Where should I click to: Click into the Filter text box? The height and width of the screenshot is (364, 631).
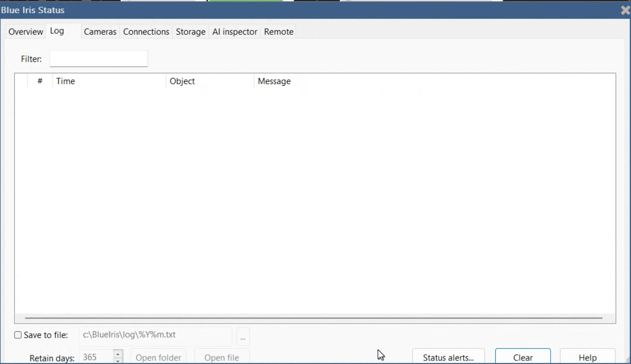pos(98,59)
